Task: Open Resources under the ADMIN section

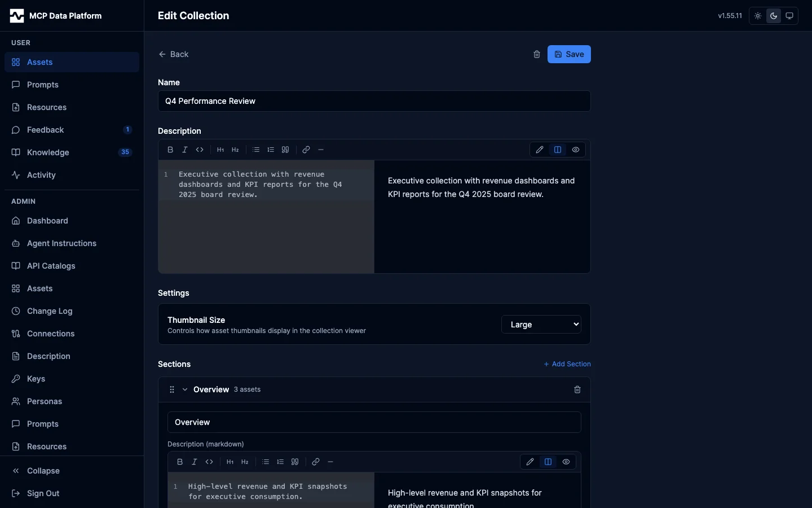Action: tap(72, 446)
